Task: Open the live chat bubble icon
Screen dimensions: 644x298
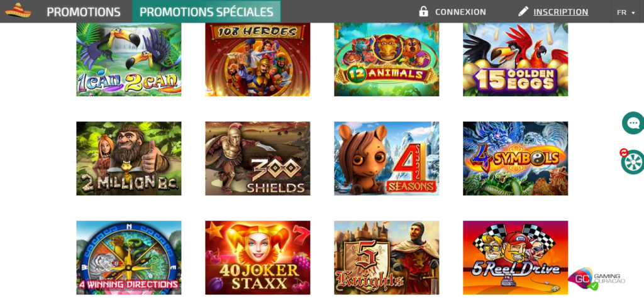Action: point(633,123)
